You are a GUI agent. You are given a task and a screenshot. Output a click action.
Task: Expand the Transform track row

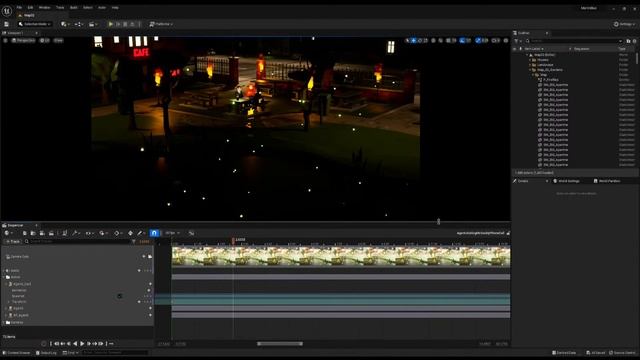[x=9, y=302]
